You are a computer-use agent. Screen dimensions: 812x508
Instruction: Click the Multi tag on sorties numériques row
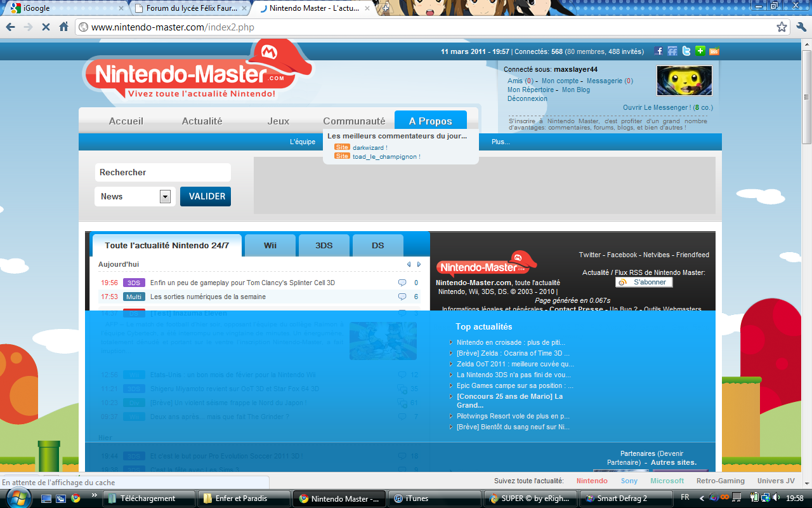tap(134, 297)
